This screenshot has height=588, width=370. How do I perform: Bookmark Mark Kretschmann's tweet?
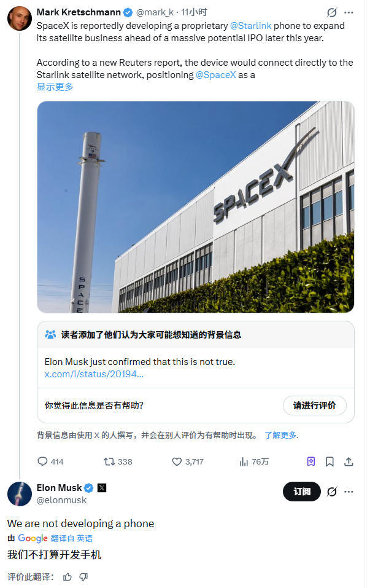(330, 461)
